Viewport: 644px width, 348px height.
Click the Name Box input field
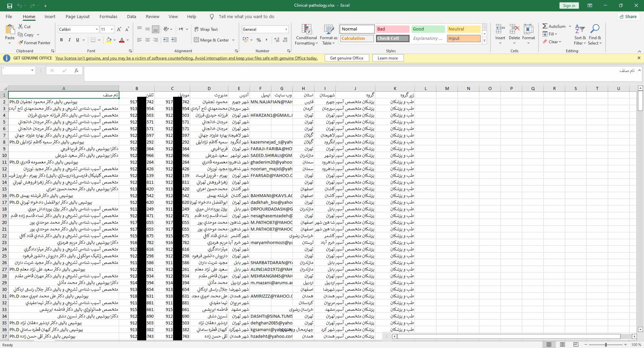(16, 70)
